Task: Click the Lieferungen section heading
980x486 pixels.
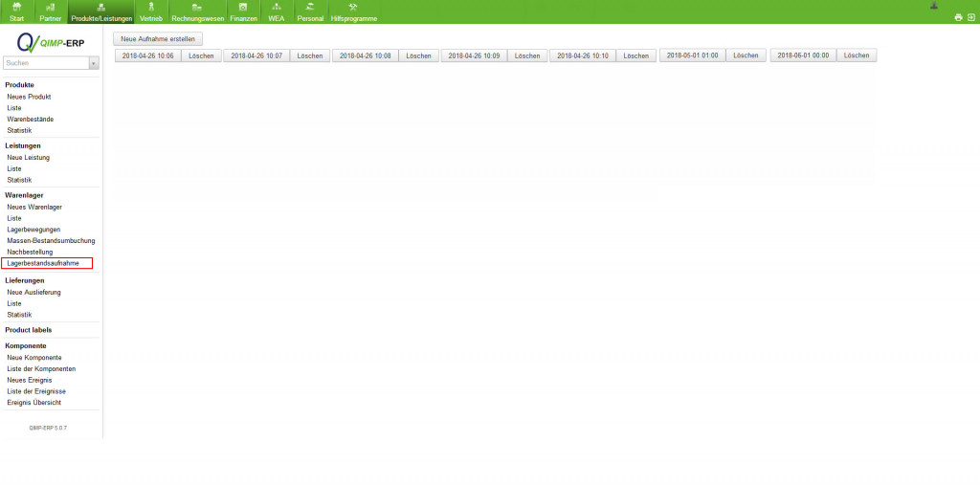Action: [25, 280]
